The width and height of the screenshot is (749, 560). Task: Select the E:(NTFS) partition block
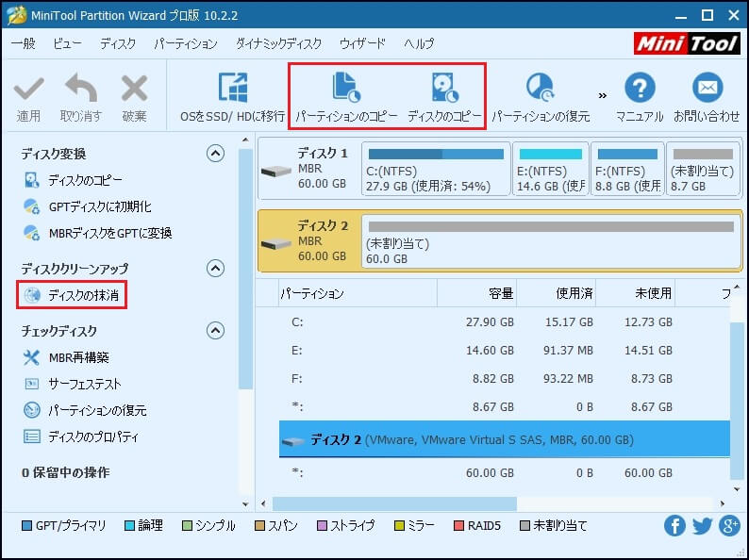[551, 169]
